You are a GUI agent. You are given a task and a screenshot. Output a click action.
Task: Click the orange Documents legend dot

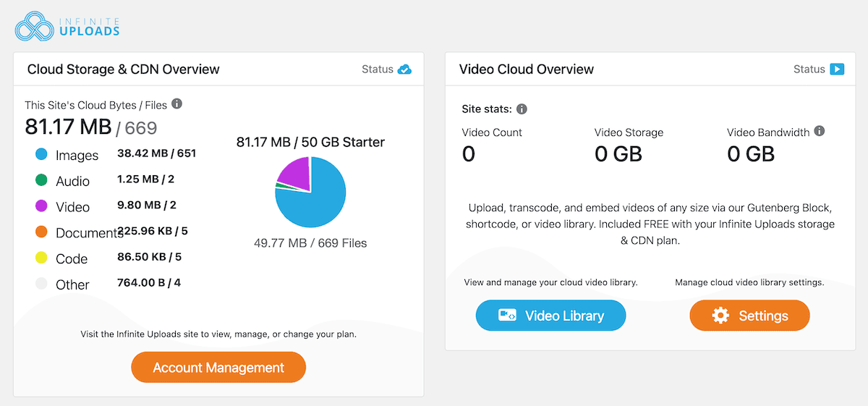click(x=41, y=232)
